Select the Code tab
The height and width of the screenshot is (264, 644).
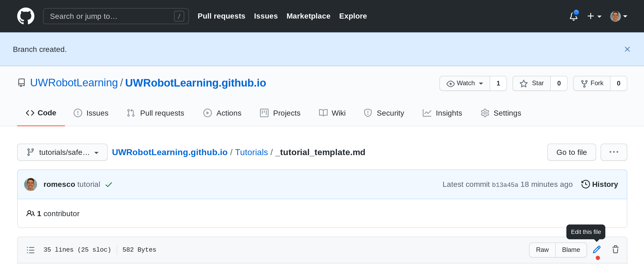(x=41, y=113)
